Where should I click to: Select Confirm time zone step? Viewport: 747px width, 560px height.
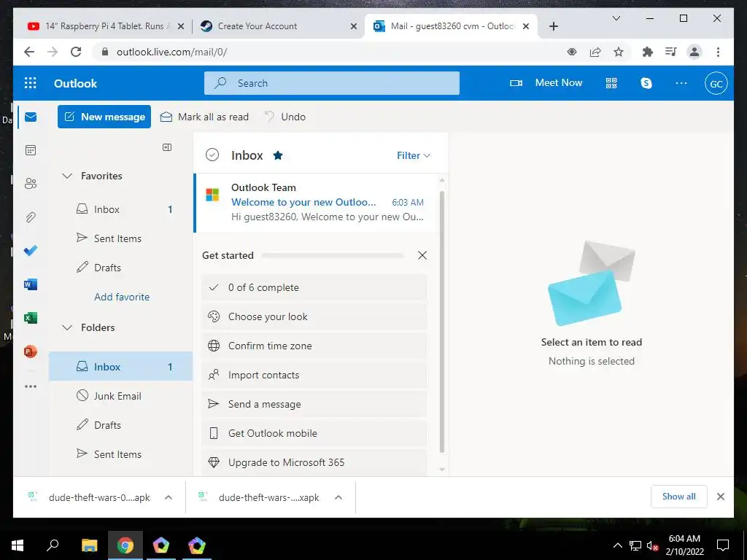314,346
